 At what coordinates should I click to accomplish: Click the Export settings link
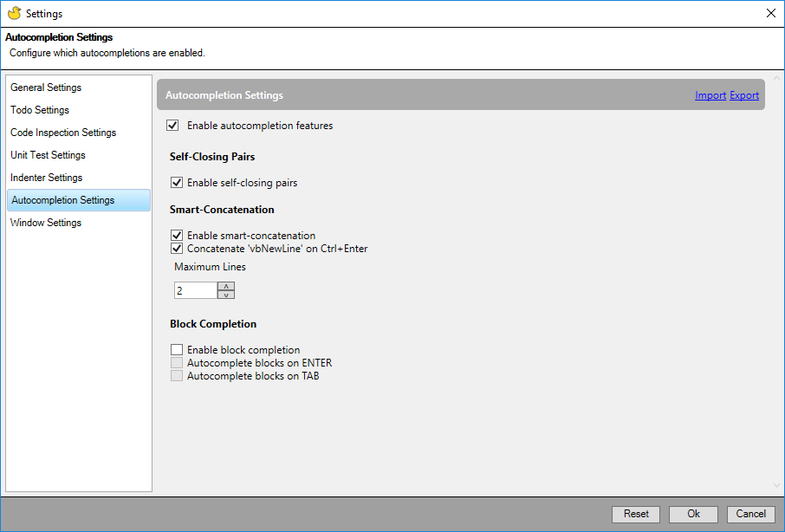point(744,95)
